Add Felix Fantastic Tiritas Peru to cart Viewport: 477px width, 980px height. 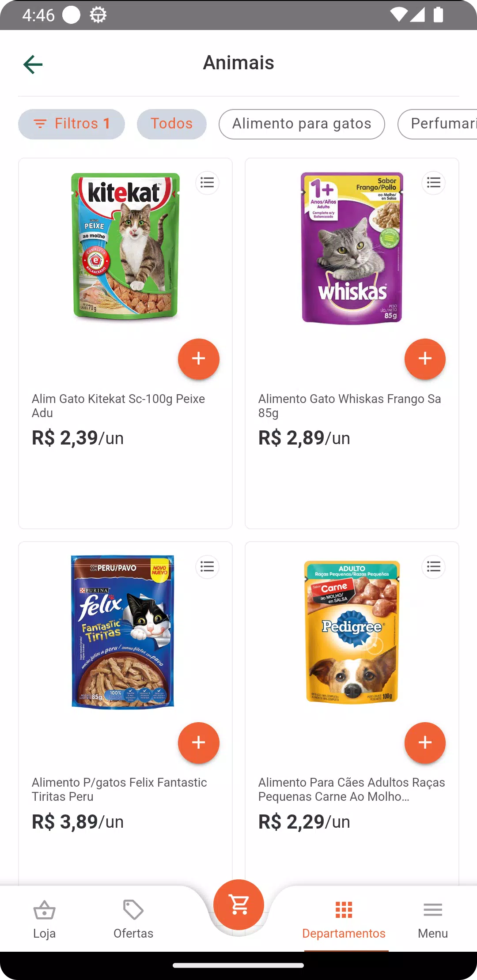coord(198,743)
